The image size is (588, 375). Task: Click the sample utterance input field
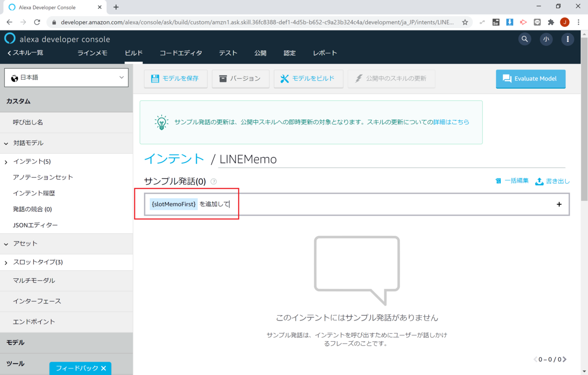click(x=294, y=204)
